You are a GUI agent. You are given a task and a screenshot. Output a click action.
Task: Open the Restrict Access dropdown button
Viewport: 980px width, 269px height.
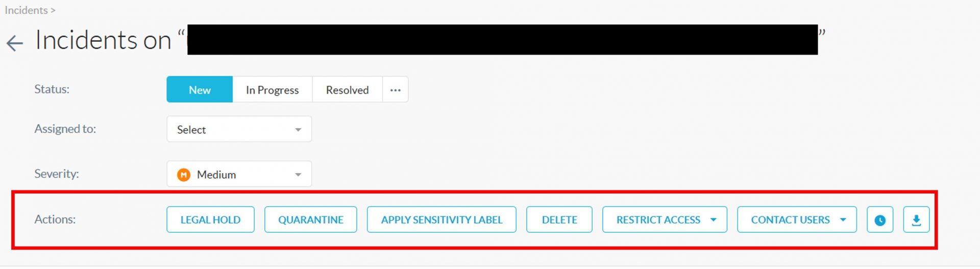coord(658,220)
